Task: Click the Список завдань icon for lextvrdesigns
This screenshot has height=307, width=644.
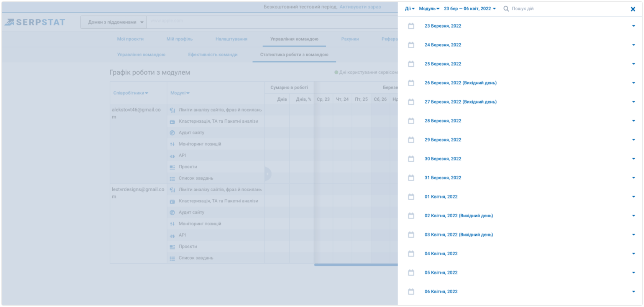Action: pos(172,258)
